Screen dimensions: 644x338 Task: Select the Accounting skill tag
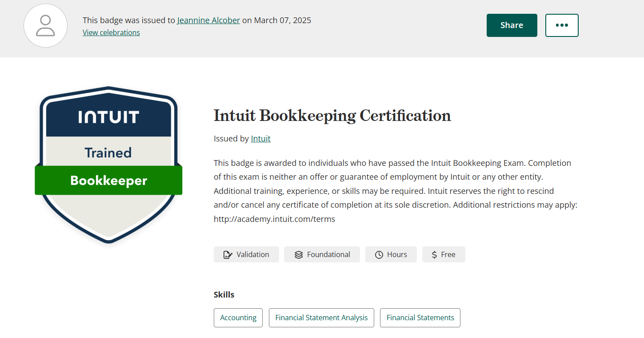click(x=238, y=318)
